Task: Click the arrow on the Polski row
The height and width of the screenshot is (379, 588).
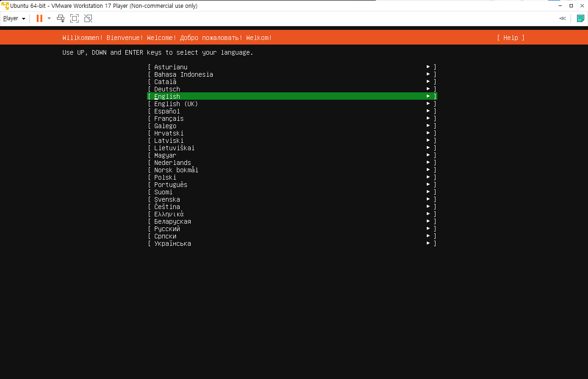Action: tap(428, 177)
